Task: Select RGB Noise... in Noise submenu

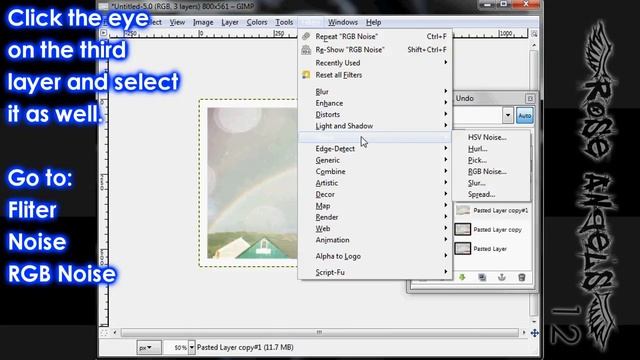Action: (x=491, y=171)
